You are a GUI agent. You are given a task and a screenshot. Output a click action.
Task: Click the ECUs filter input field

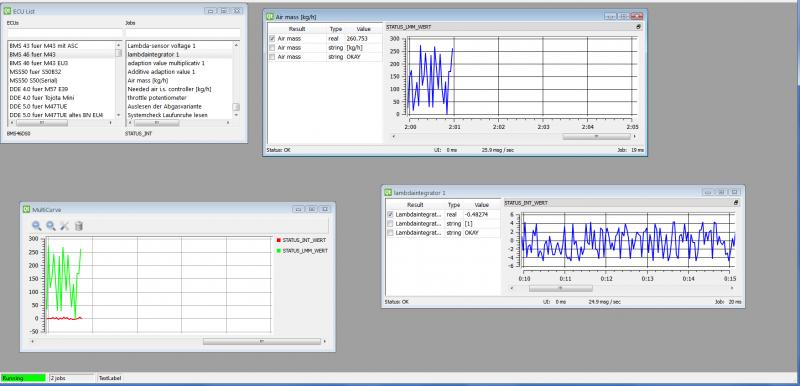click(65, 33)
